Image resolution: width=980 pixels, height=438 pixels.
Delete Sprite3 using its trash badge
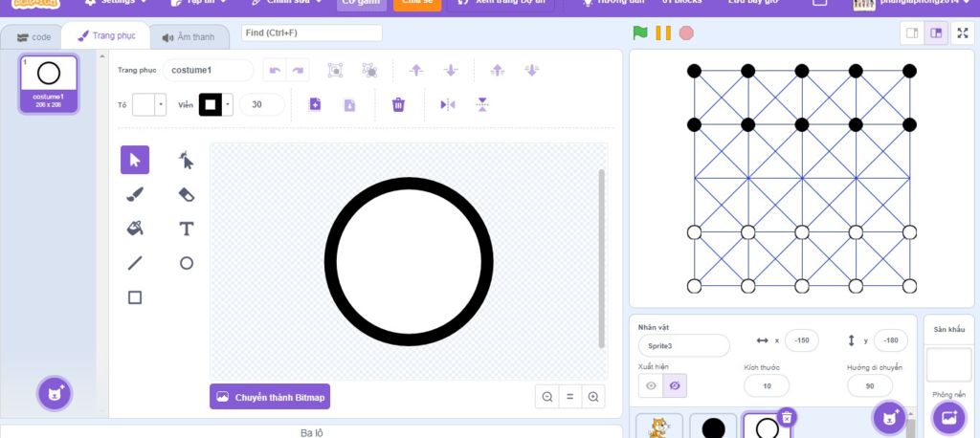[787, 417]
